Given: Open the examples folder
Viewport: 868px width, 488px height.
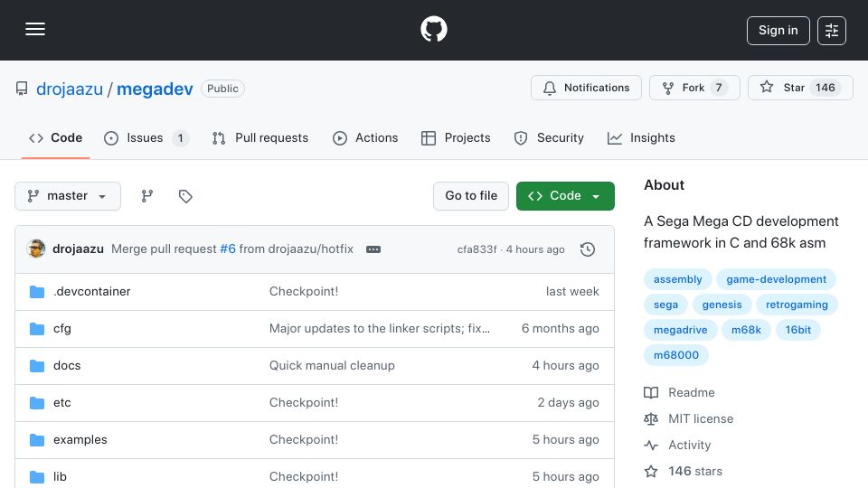Looking at the screenshot, I should click(x=80, y=440).
